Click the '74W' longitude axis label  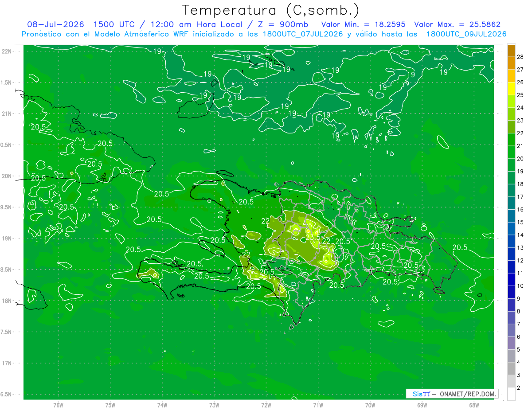162,405
